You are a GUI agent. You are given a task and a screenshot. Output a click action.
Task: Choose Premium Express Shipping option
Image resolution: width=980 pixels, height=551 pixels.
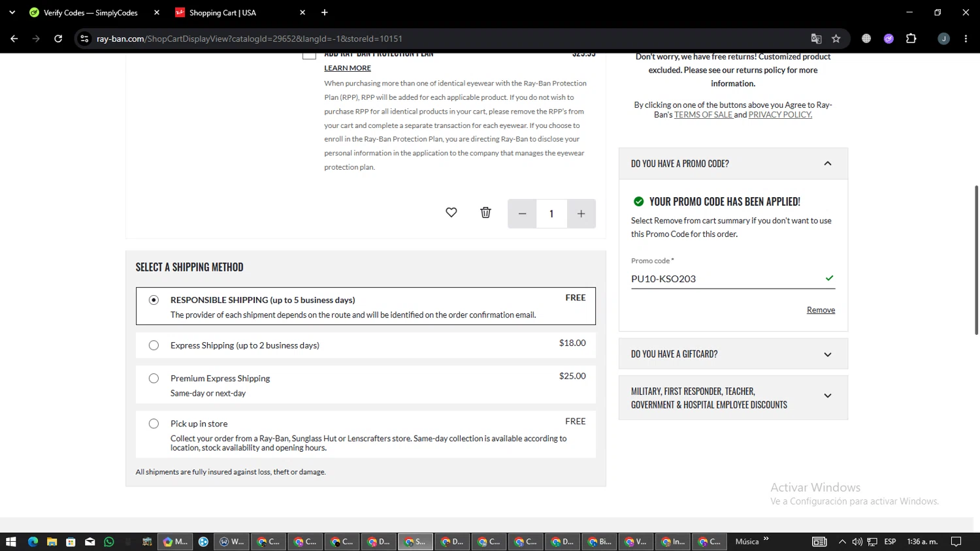[x=154, y=379]
